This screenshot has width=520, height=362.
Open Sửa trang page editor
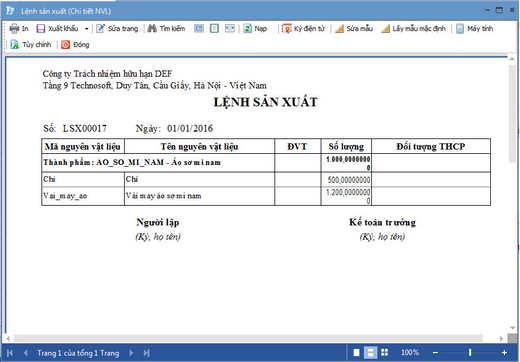[x=117, y=29]
